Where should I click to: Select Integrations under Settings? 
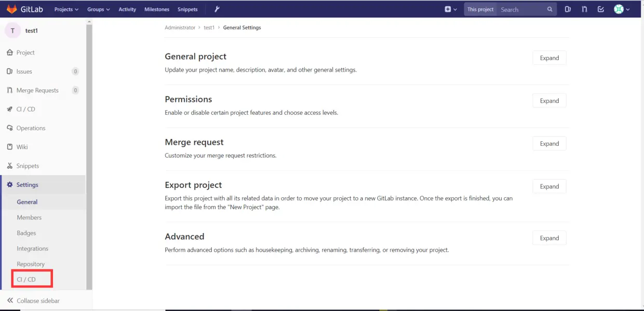[x=32, y=249]
